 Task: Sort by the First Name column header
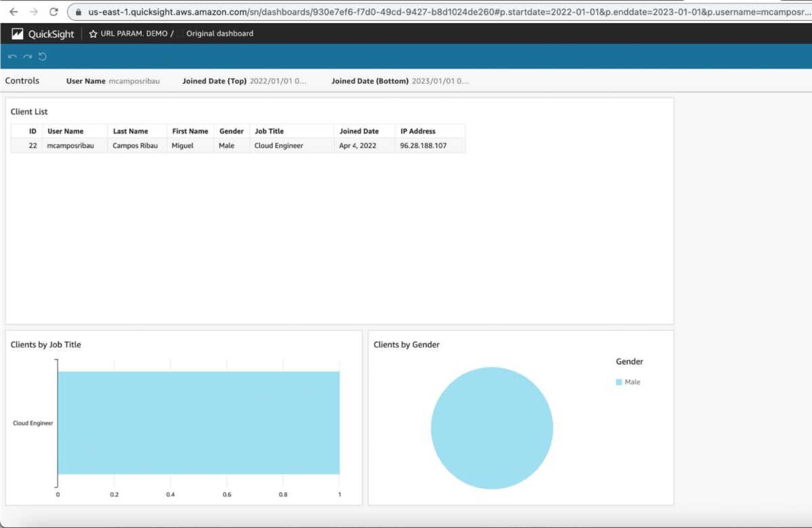click(190, 131)
